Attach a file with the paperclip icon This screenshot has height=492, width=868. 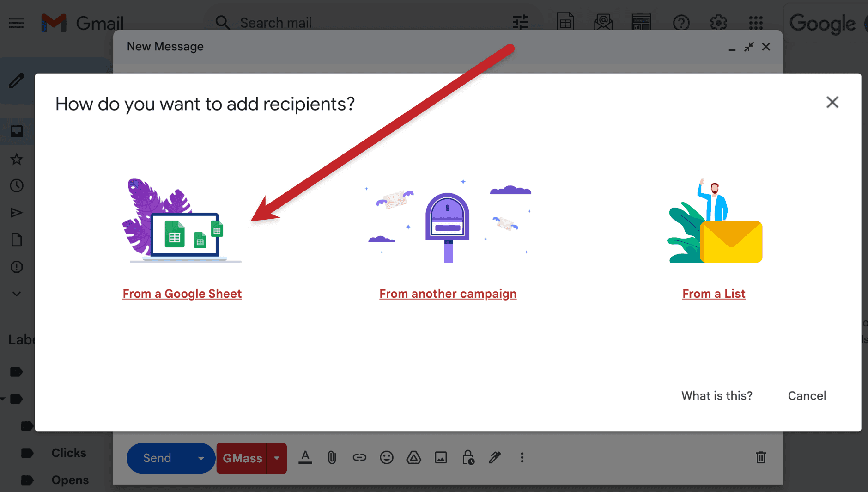pyautogui.click(x=332, y=458)
